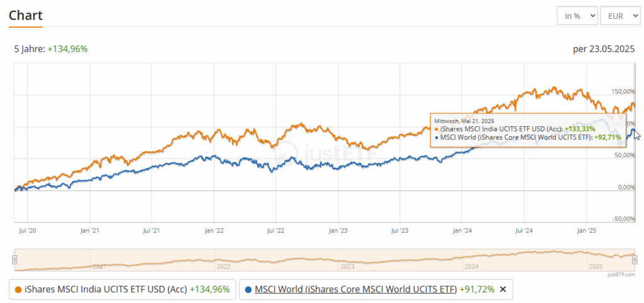Click the Jul '23 x-axis label

point(399,231)
